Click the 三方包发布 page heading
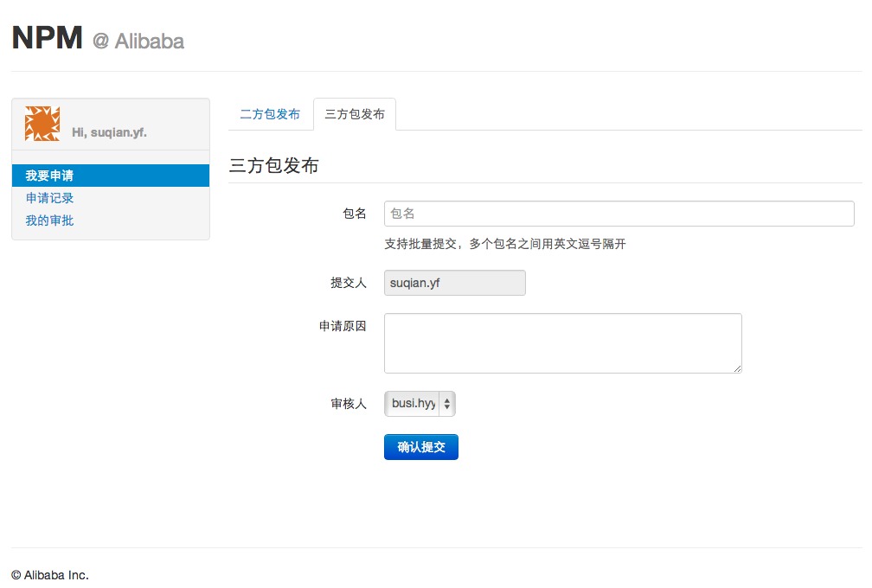 click(x=272, y=166)
